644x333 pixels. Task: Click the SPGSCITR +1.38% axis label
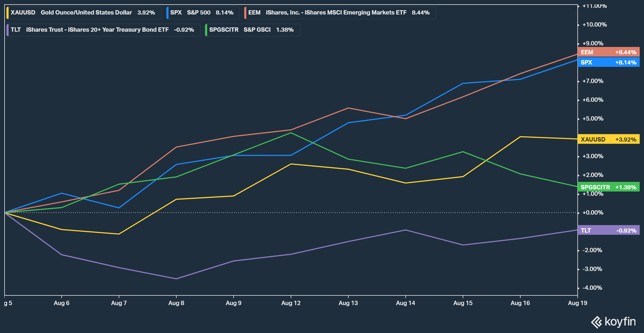point(608,187)
